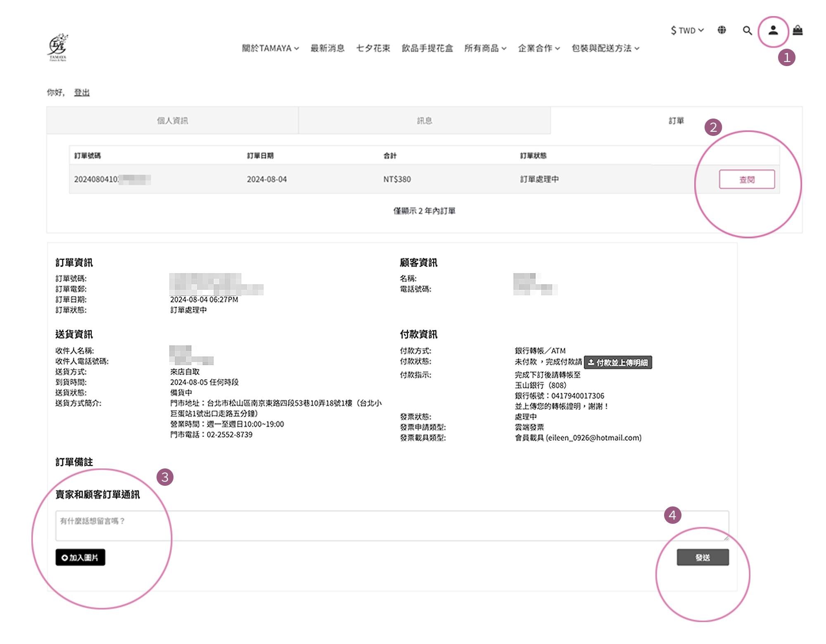Click the globe language icon
The width and height of the screenshot is (826, 644).
[722, 30]
